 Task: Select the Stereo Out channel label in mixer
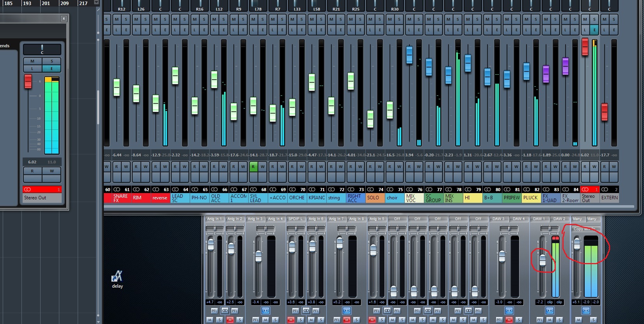tap(590, 198)
